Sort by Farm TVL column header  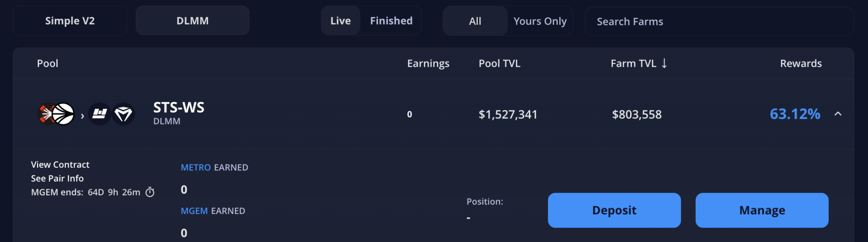coord(633,63)
